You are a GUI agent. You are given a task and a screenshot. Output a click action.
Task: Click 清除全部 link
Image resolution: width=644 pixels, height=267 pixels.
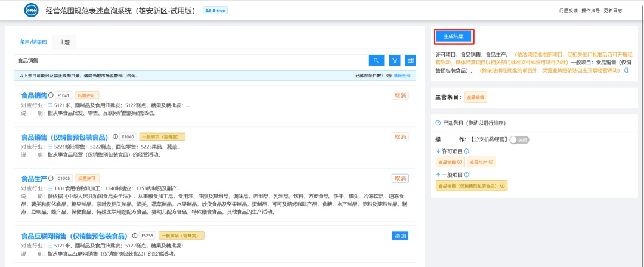tap(402, 76)
